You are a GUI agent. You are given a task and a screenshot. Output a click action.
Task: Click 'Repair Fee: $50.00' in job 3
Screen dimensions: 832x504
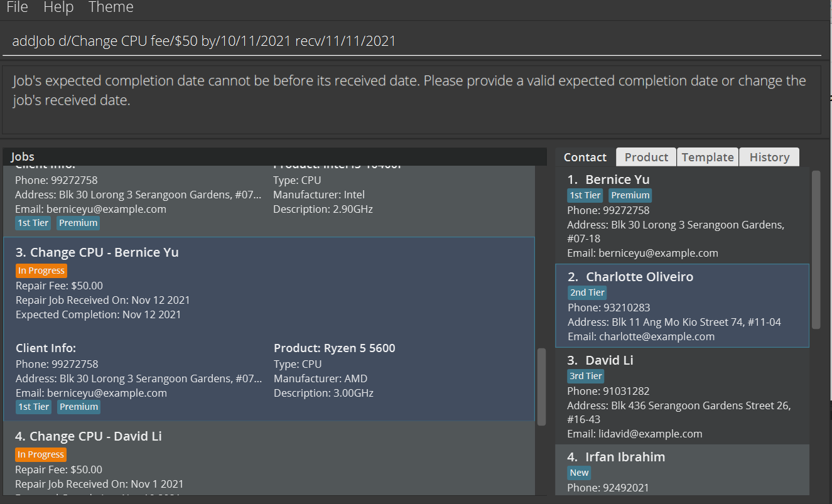[59, 286]
